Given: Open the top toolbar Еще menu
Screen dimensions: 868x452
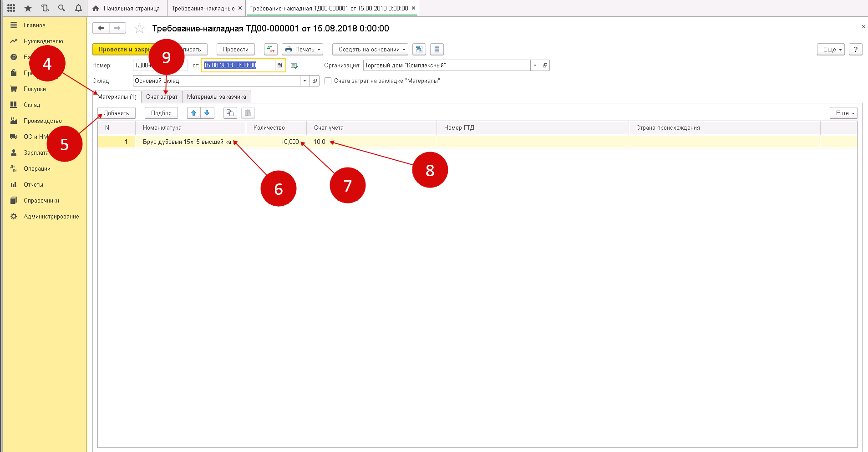Looking at the screenshot, I should pos(831,49).
